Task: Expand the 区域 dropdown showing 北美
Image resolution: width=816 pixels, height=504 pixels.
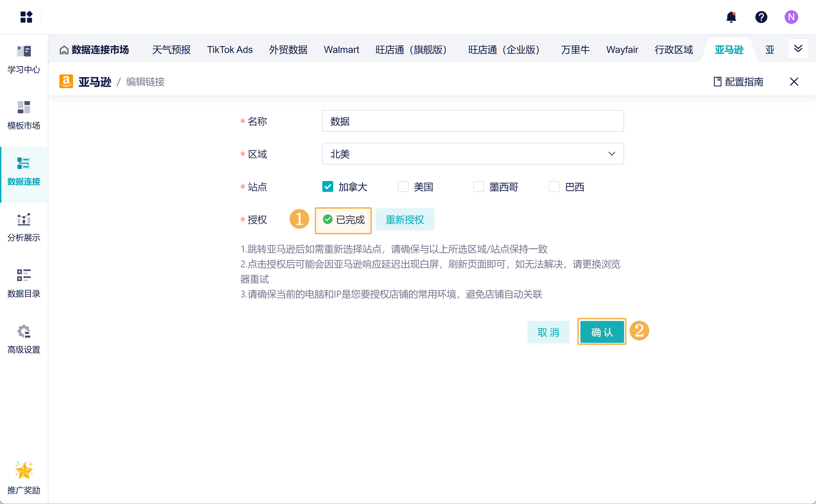Action: pos(473,154)
